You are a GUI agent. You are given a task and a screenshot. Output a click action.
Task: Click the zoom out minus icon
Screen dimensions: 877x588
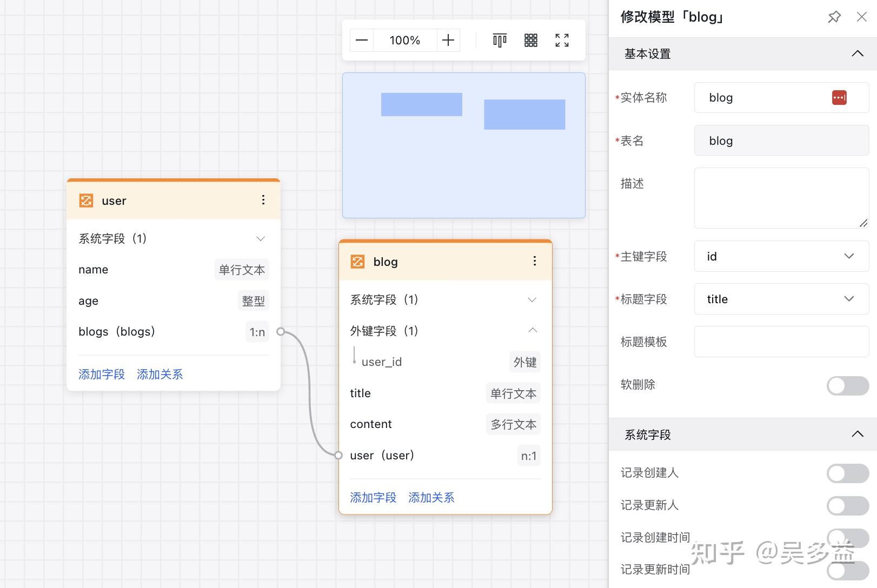pos(361,40)
